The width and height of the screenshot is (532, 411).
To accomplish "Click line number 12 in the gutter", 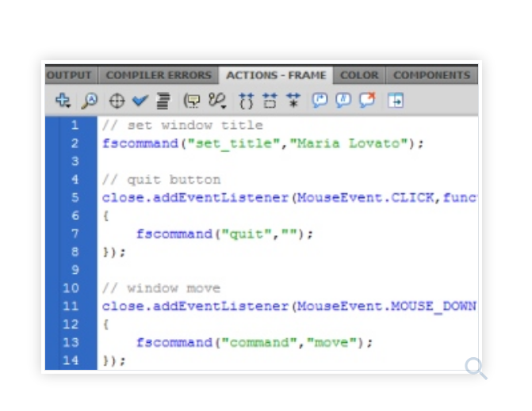I will point(71,325).
